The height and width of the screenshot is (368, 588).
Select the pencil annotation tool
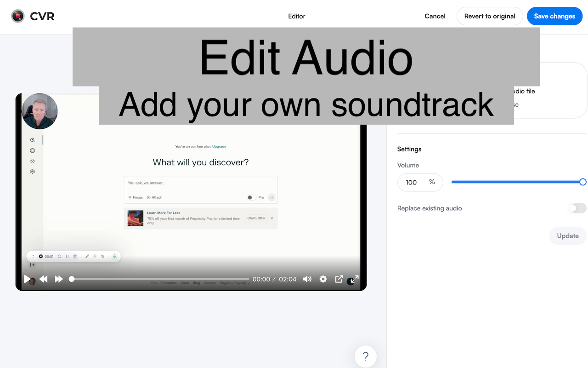pos(87,256)
